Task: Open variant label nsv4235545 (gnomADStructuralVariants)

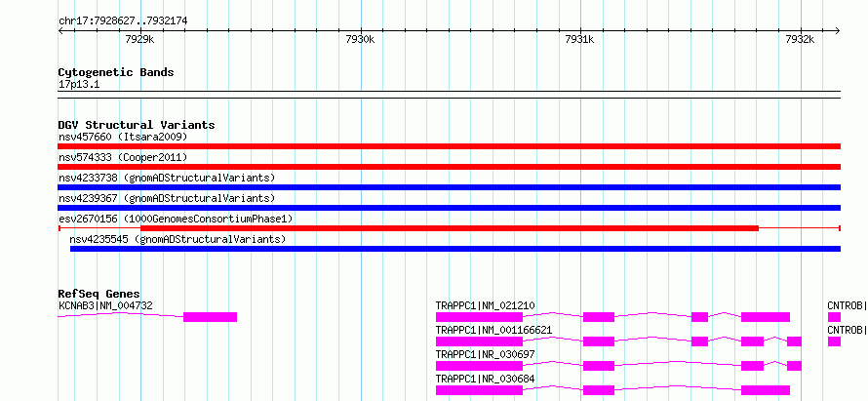Action: (x=178, y=239)
